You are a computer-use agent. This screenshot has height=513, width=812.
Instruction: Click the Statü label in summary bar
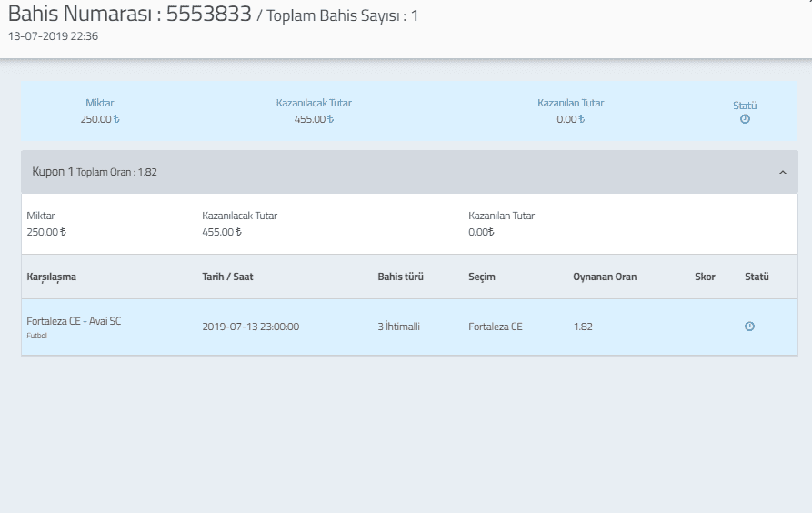coord(745,106)
